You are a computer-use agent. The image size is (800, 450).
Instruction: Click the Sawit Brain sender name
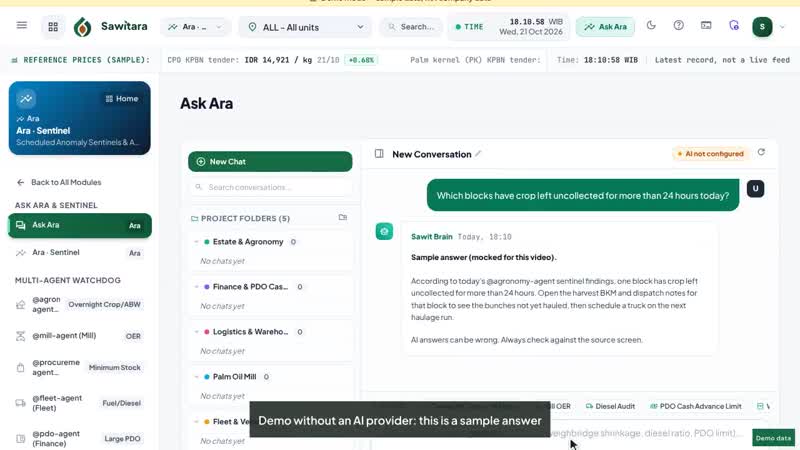tap(432, 237)
